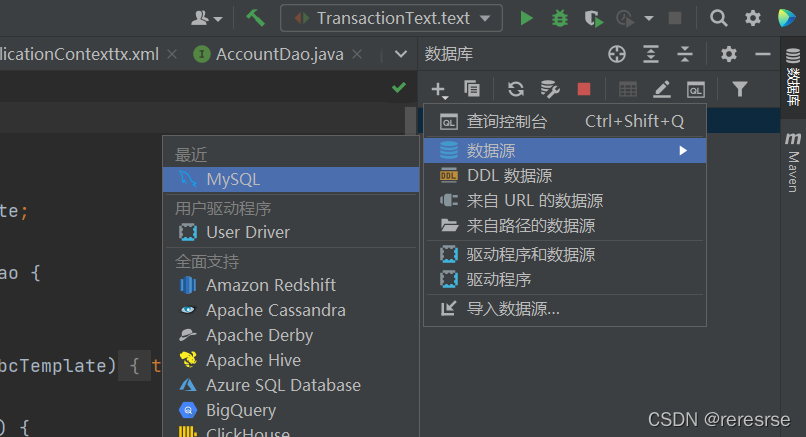This screenshot has height=437, width=806.
Task: Choose User Driver in the submenu
Action: (291, 232)
